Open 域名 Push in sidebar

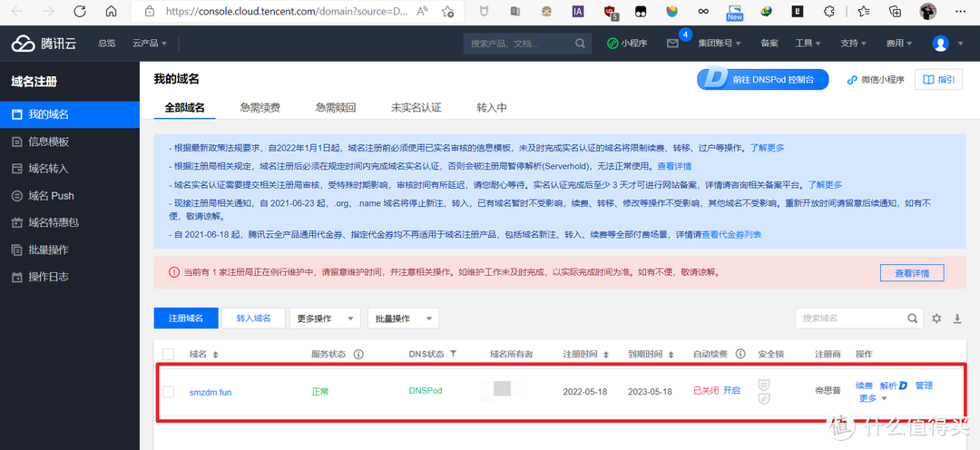point(69,196)
